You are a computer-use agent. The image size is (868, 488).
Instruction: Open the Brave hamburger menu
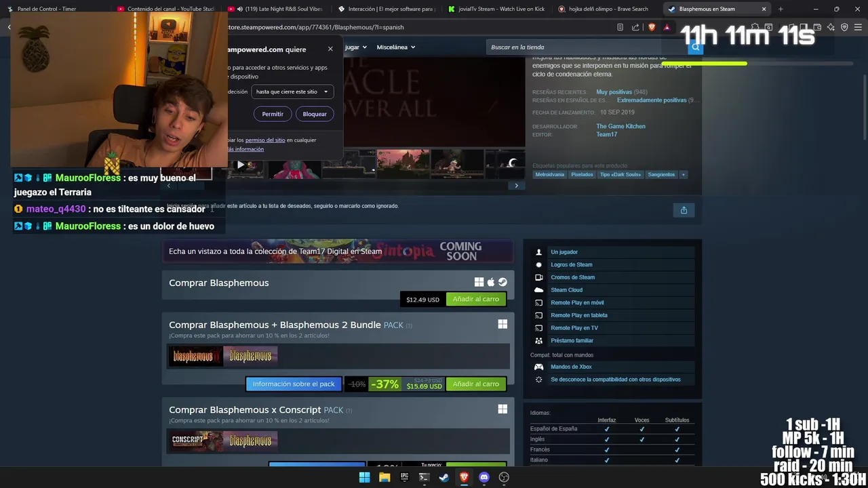coord(858,27)
